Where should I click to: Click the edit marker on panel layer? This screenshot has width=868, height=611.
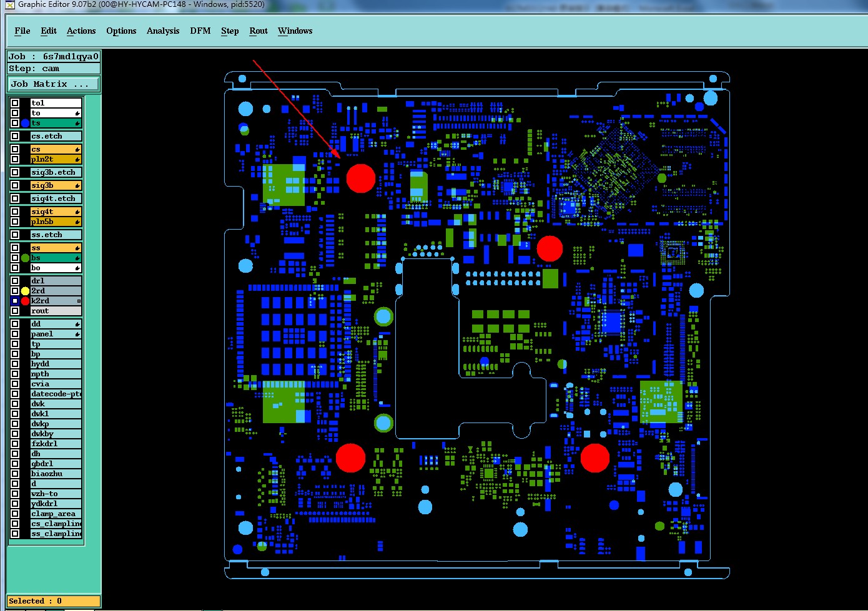[x=77, y=335]
